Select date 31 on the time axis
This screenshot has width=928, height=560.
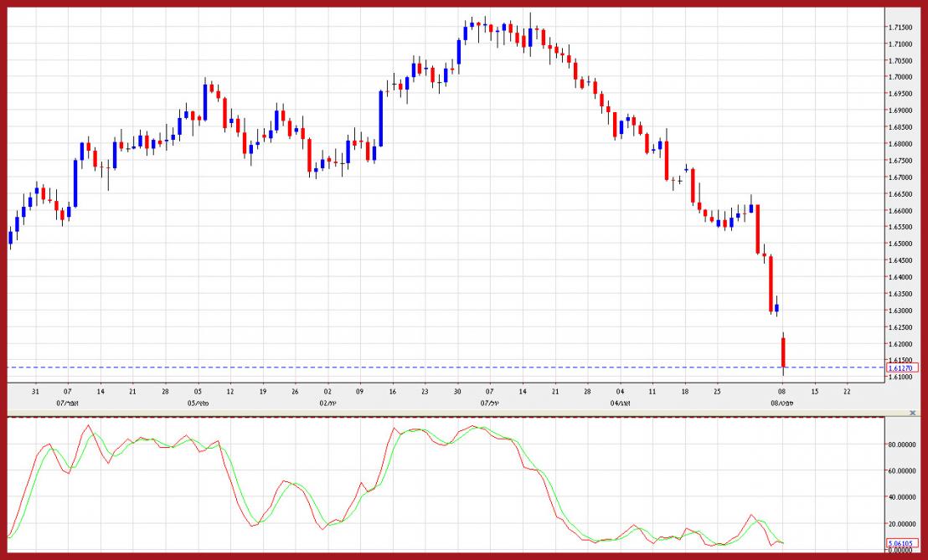point(35,391)
